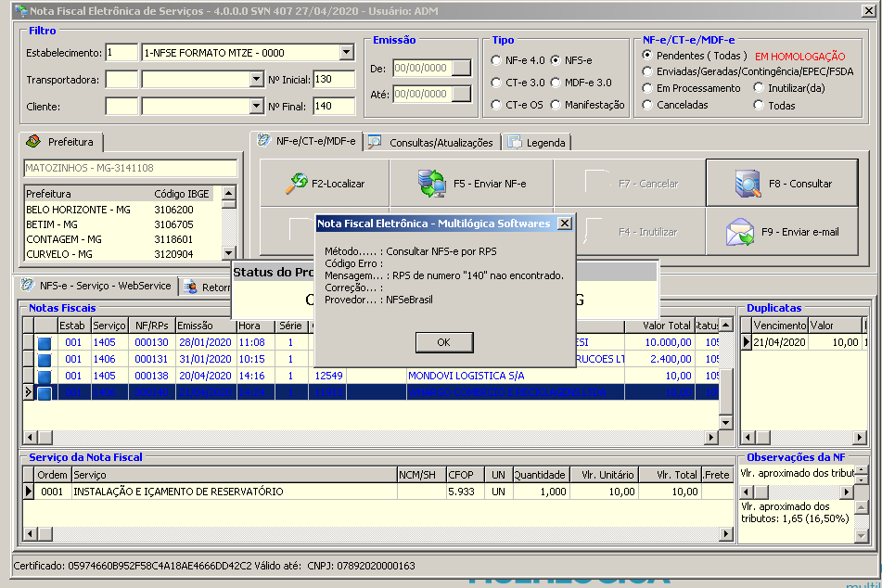Click the F5 - Enviar NF-e button
This screenshot has width=882, height=588.
(x=471, y=184)
